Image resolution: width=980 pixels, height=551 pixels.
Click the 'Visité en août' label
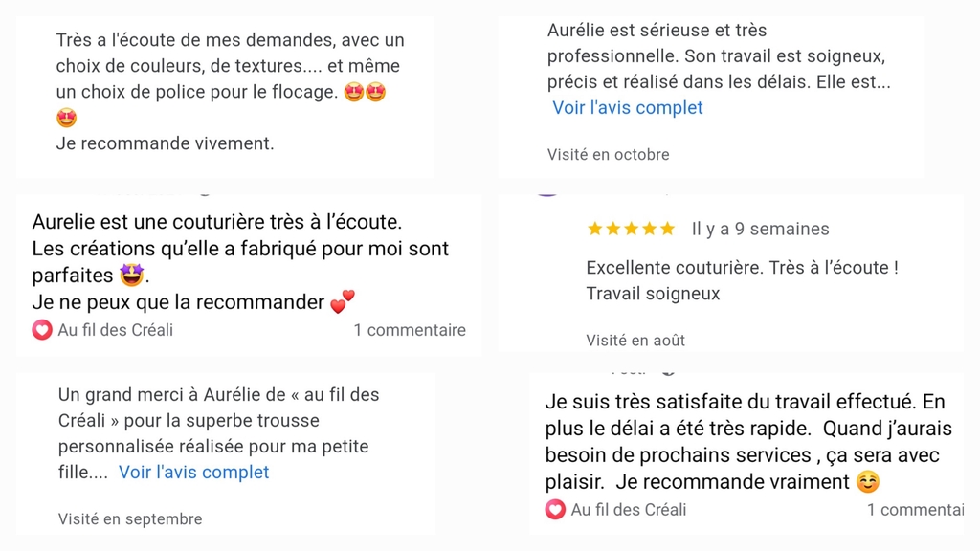pyautogui.click(x=635, y=340)
